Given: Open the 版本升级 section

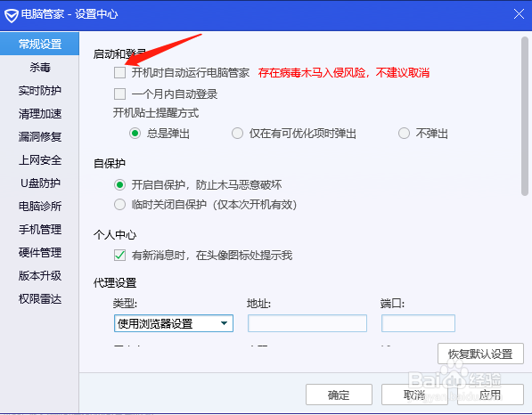Looking at the screenshot, I should (40, 276).
